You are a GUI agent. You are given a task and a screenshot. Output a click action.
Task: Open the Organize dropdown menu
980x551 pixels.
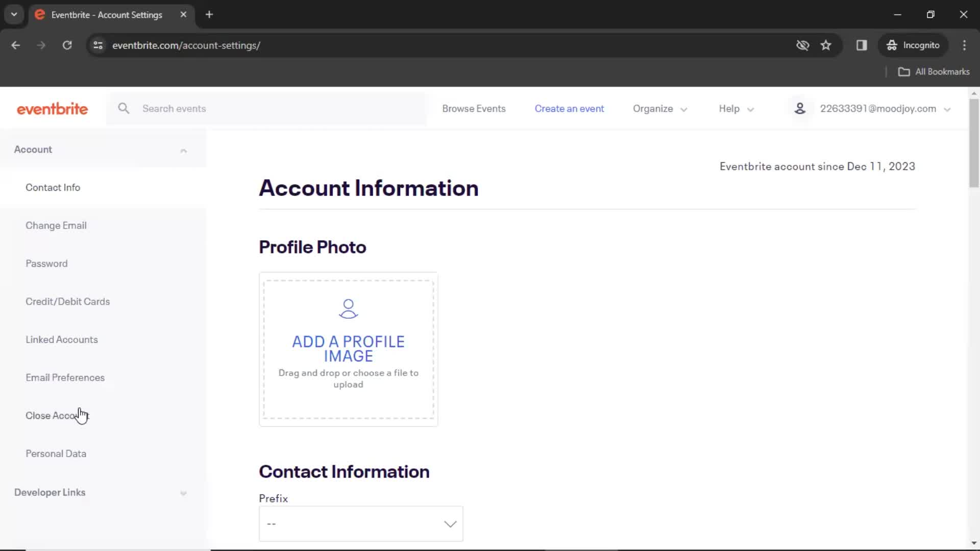pyautogui.click(x=660, y=109)
